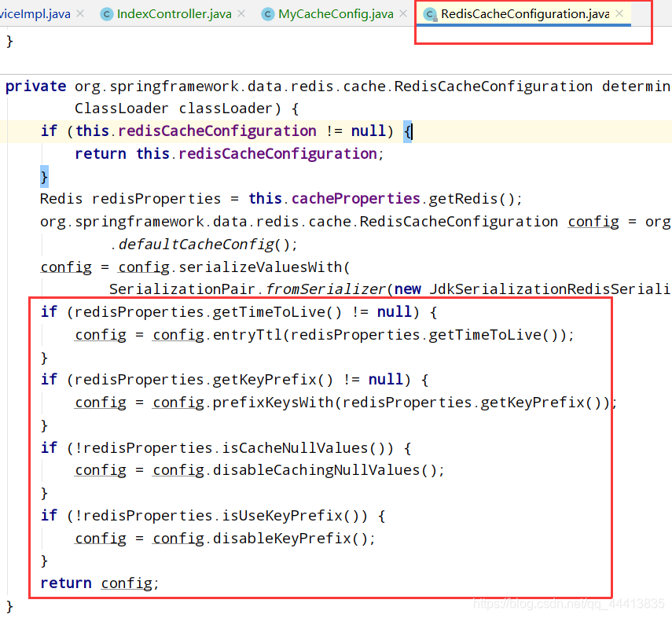This screenshot has height=618, width=672.
Task: Click 'cacheProperties' field in getRedis line
Action: pyautogui.click(x=356, y=199)
